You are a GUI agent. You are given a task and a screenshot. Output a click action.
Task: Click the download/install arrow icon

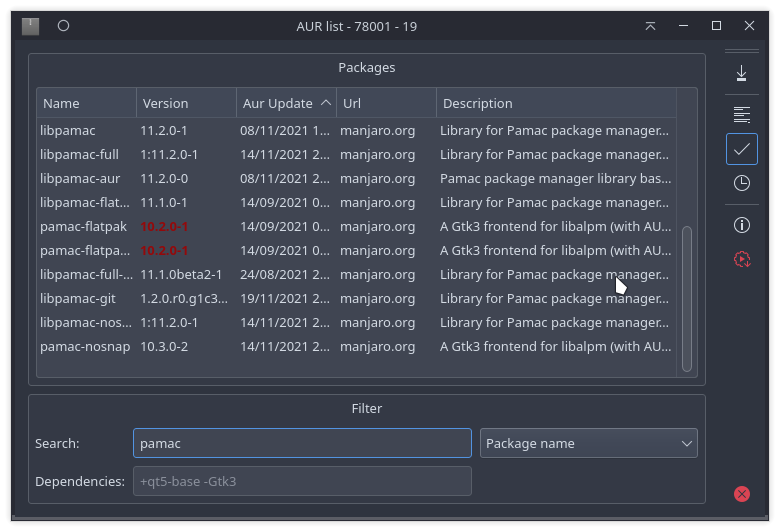click(x=741, y=73)
